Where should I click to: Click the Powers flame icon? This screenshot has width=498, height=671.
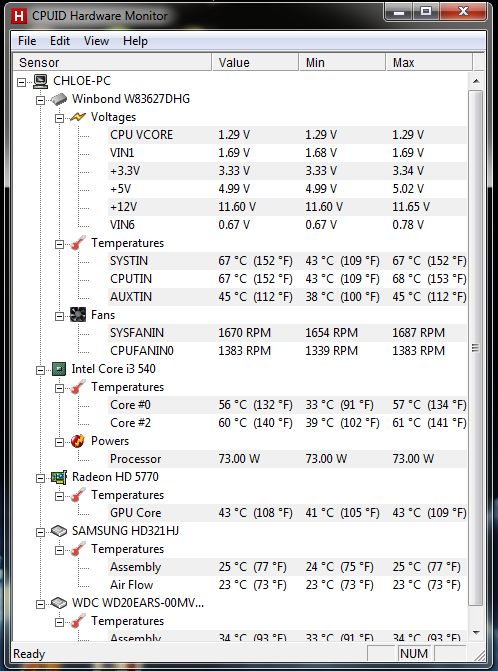pos(77,441)
